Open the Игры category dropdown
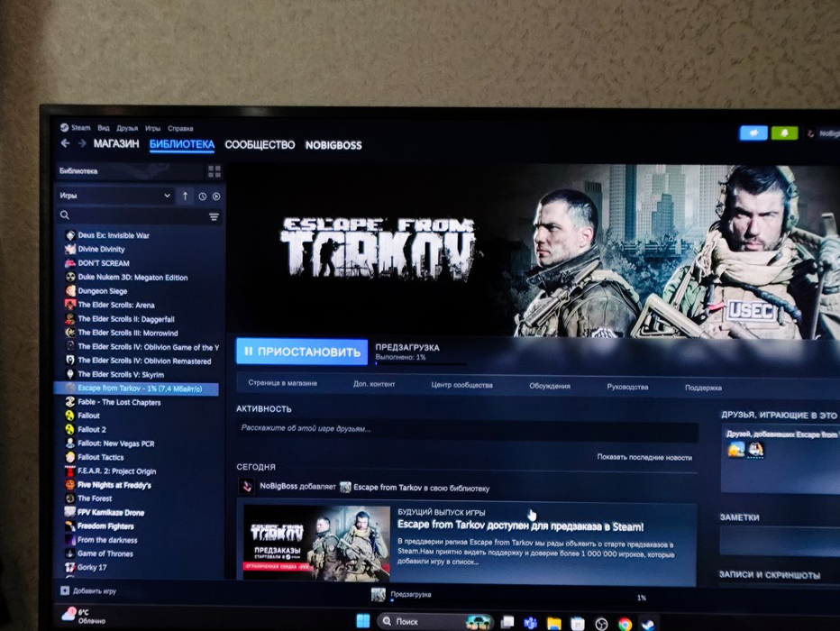Screen dimensions: 840x631 114,196
